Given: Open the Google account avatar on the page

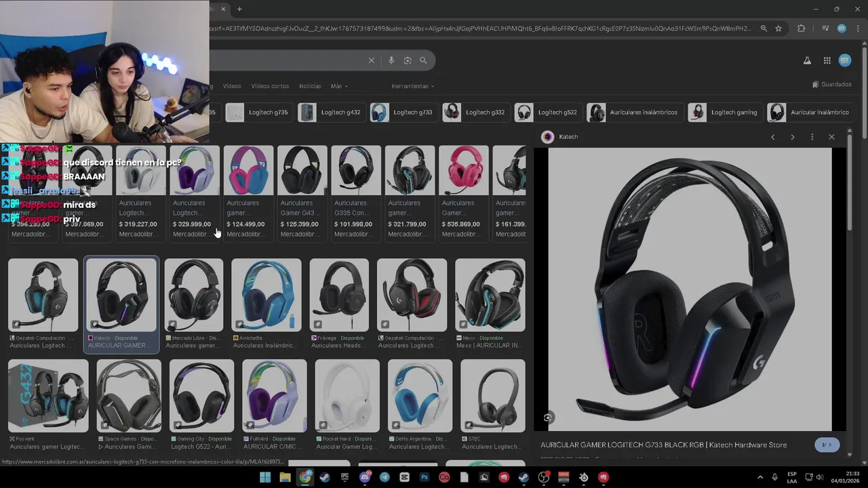Looking at the screenshot, I should (845, 60).
